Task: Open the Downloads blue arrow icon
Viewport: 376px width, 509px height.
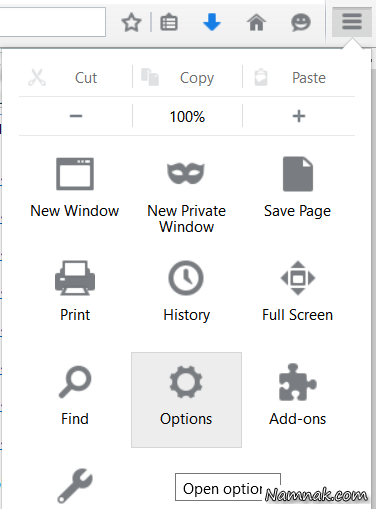Action: 212,22
